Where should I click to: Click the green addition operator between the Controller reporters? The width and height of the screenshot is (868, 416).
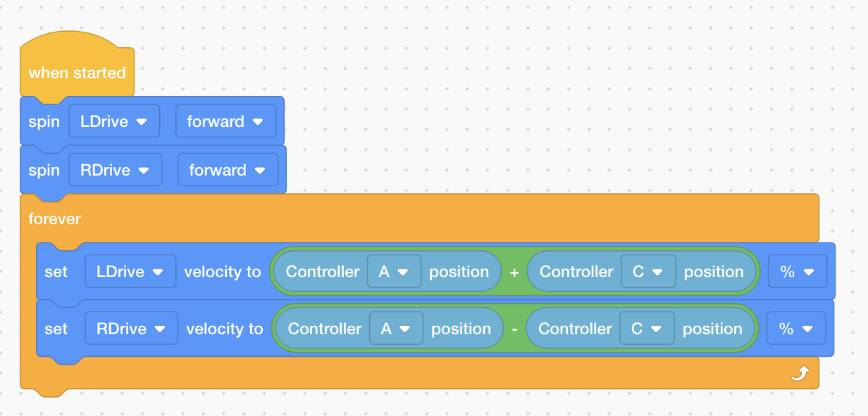(x=515, y=271)
